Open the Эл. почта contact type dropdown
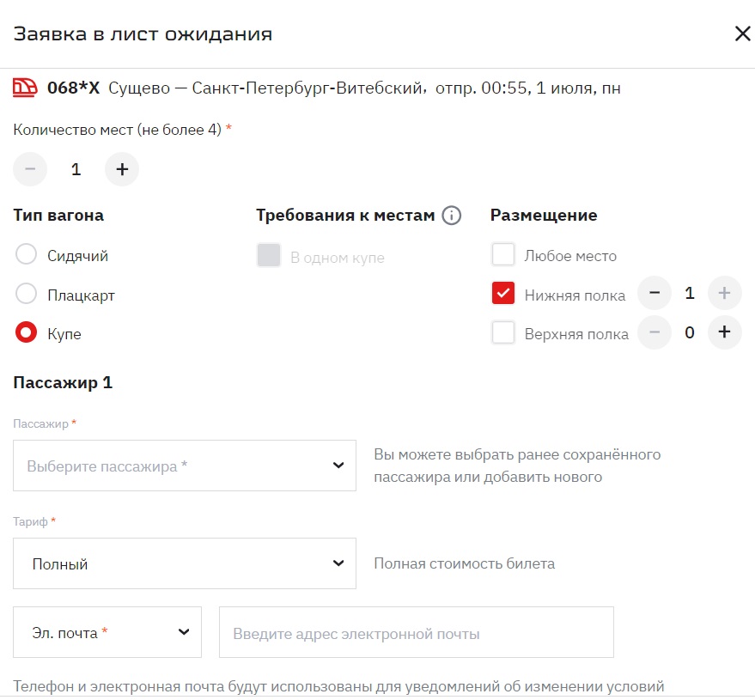This screenshot has width=755, height=700. tap(107, 632)
